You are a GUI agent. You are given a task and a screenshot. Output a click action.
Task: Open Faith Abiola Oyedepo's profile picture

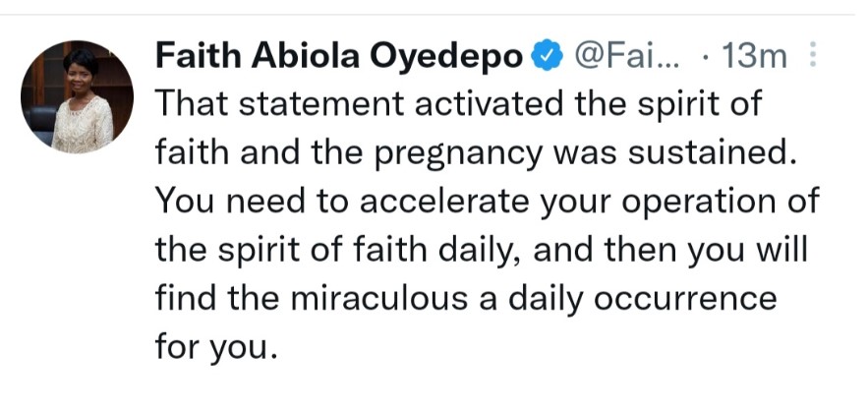click(x=77, y=96)
